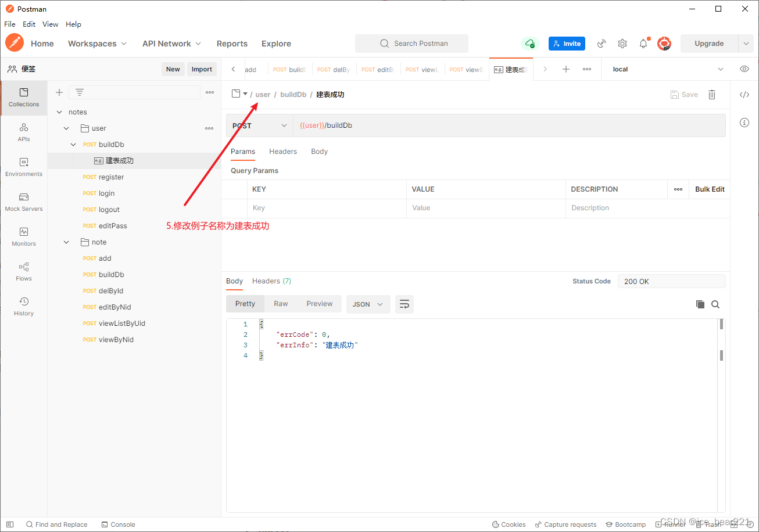Open collections panel more options (three dots)
This screenshot has width=759, height=532.
pyautogui.click(x=210, y=92)
